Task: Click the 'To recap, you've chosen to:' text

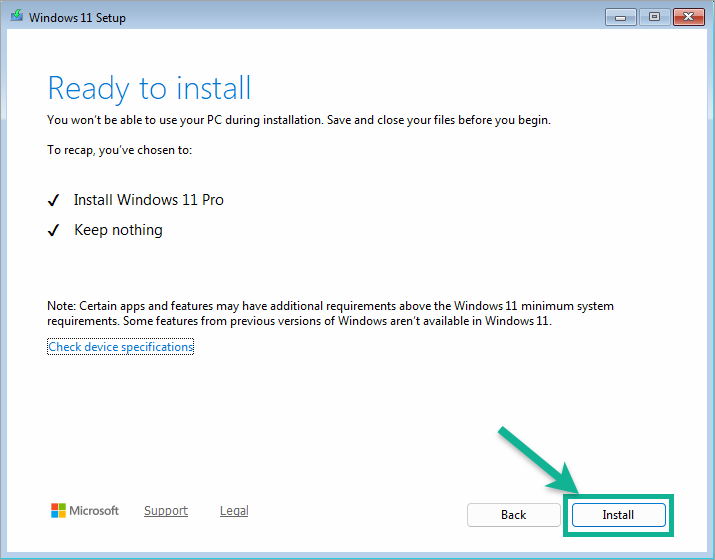Action: click(x=119, y=150)
